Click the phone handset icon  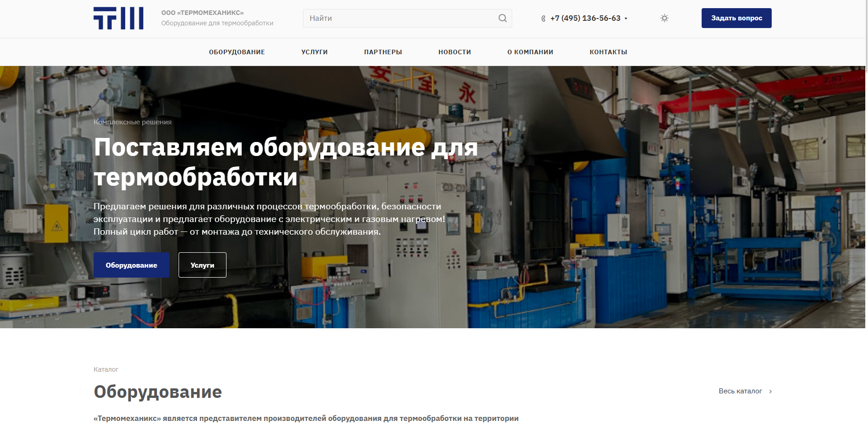tap(543, 19)
